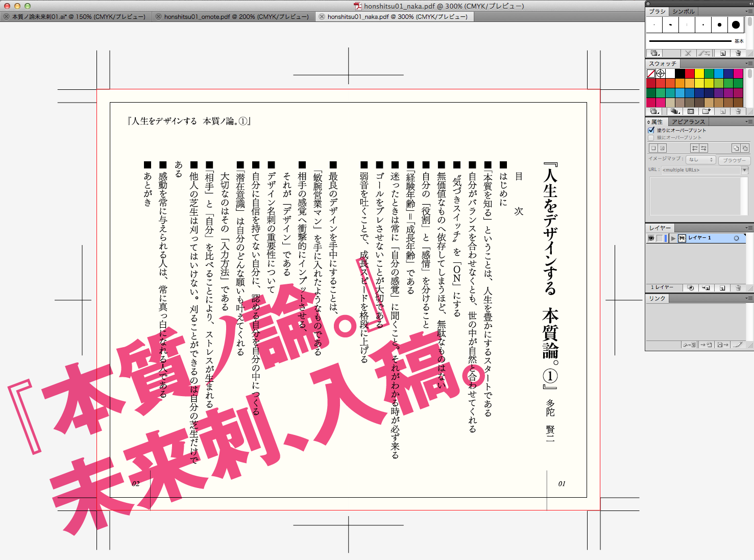
Task: Open the URL dropdown arrow
Action: point(745,170)
